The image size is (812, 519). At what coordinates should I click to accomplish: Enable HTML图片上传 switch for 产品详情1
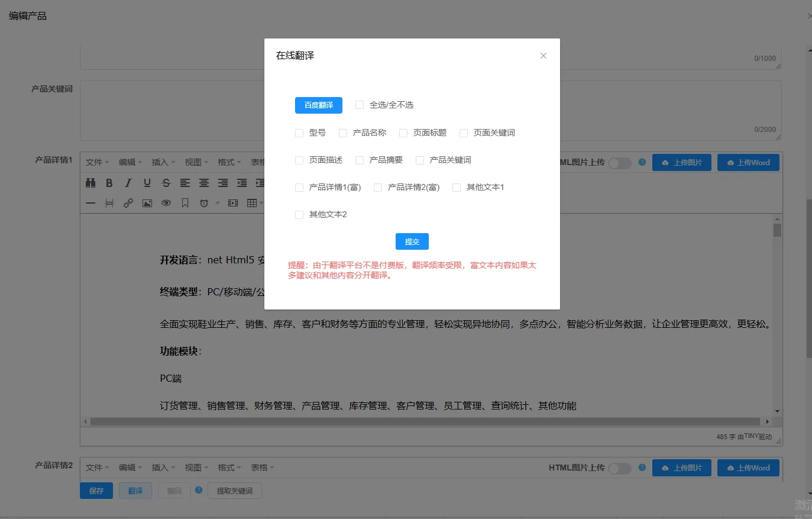point(619,163)
